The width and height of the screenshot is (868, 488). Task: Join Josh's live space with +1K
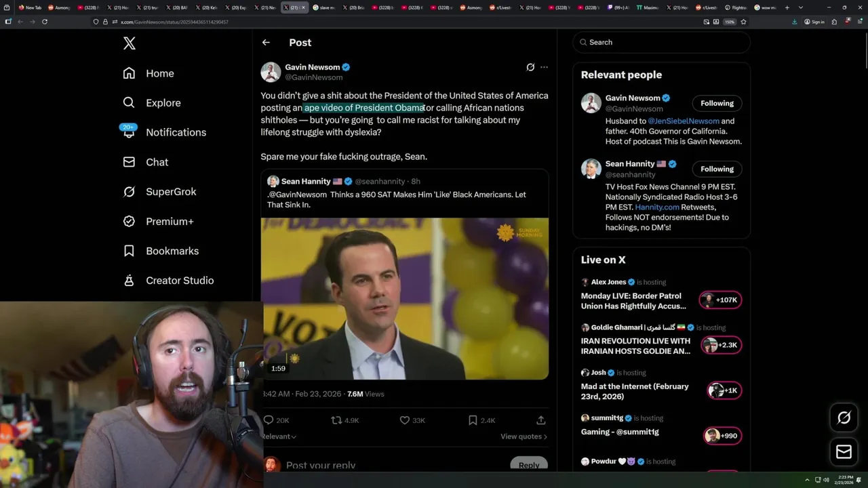[724, 390]
